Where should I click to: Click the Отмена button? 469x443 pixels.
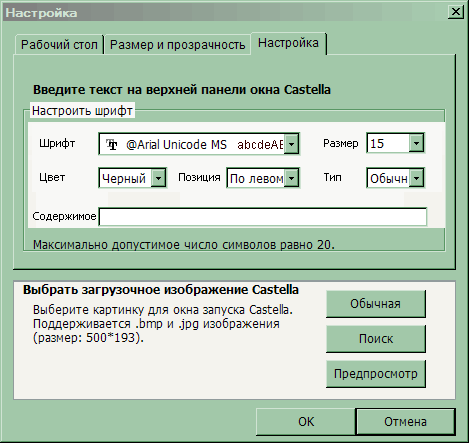pos(405,422)
